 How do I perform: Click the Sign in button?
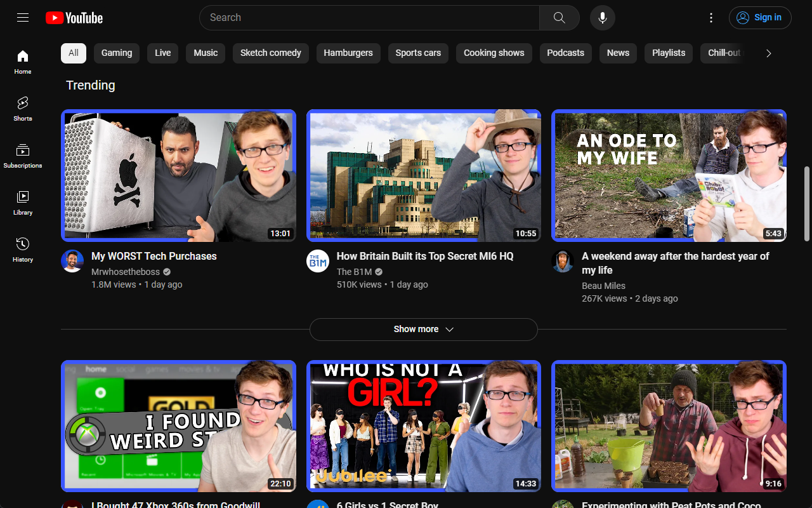pos(760,18)
